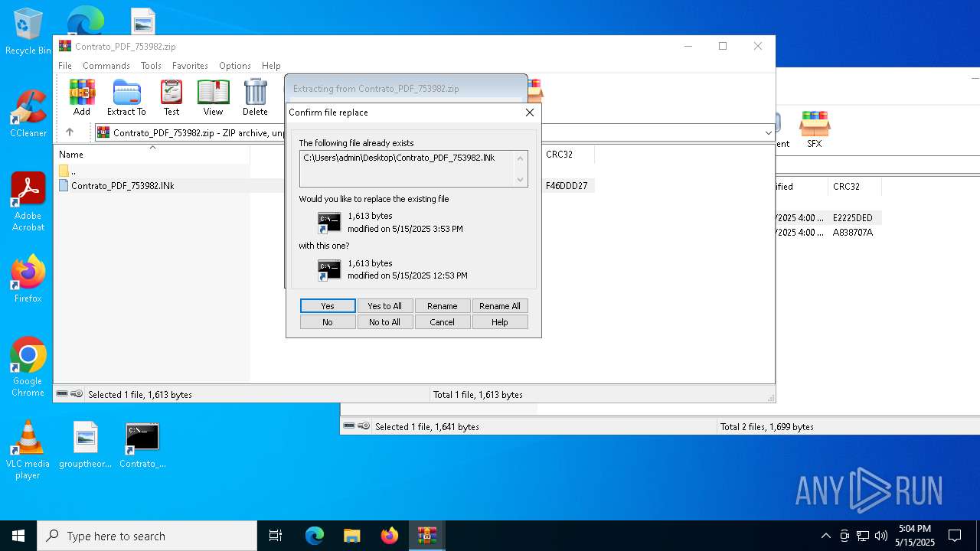Click the Windows Start button
980x551 pixels.
pos(18,536)
